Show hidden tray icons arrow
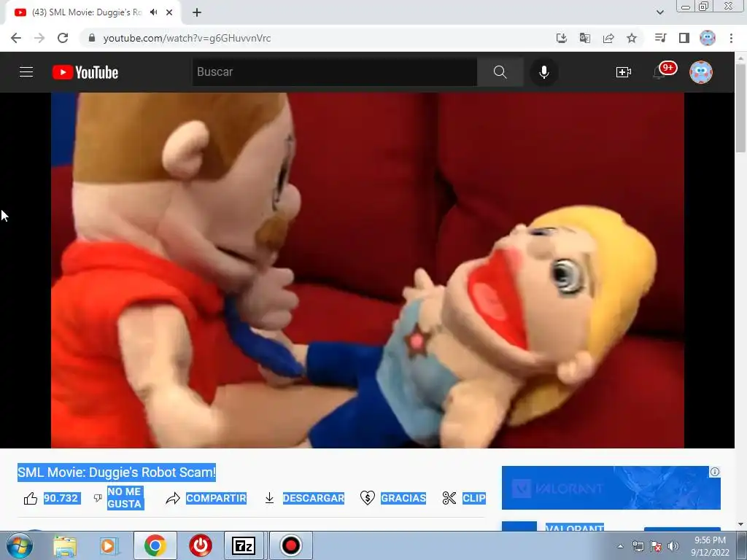The image size is (747, 560). (620, 546)
